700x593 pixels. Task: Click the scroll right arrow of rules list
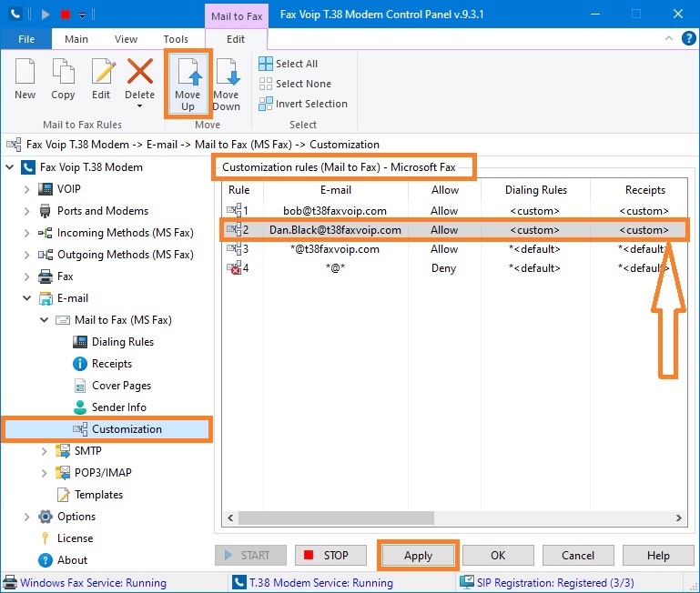(679, 518)
